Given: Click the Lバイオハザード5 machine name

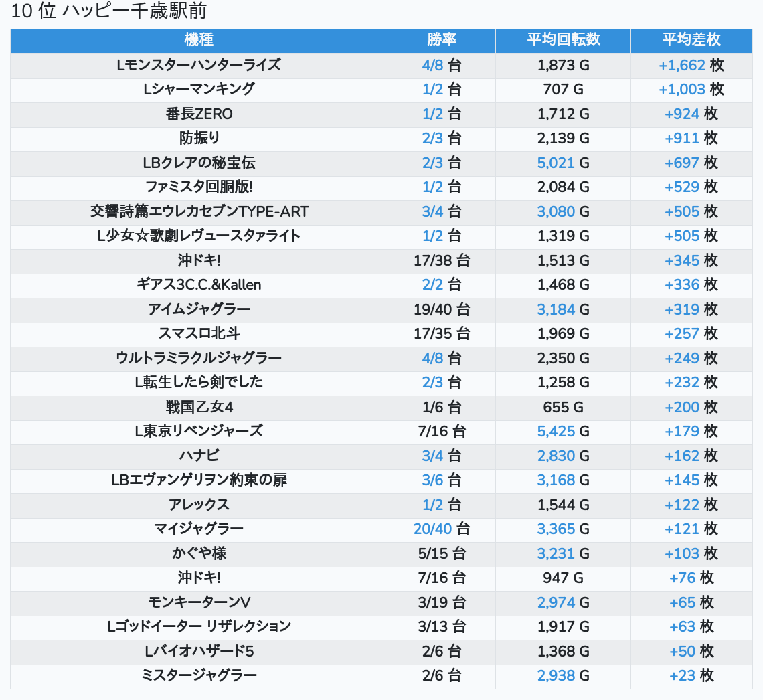Looking at the screenshot, I should [x=199, y=651].
